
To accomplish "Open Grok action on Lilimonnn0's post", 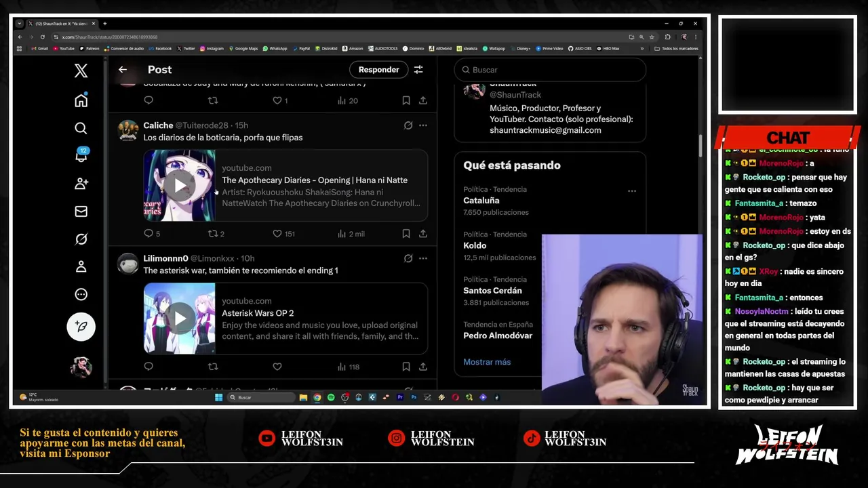I will (408, 258).
